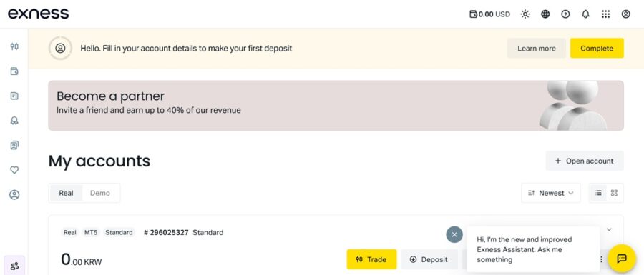Open the wallet icon in the sidebar

14,71
